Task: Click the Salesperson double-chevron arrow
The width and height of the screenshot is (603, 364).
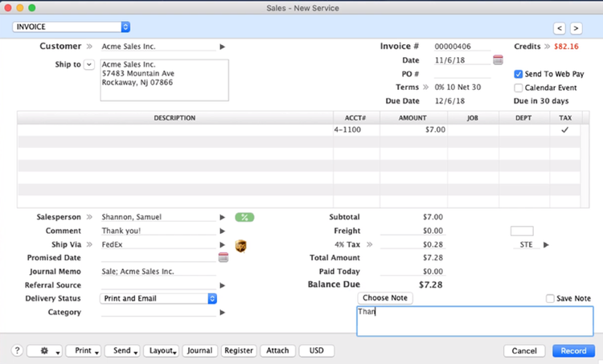Action: point(89,217)
